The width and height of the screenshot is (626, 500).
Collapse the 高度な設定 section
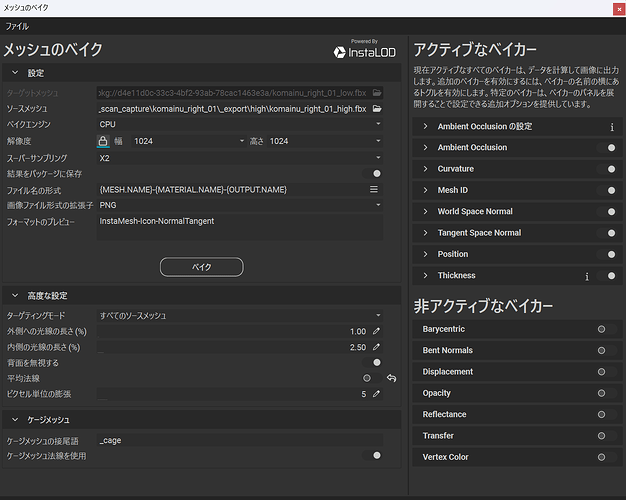pos(16,296)
